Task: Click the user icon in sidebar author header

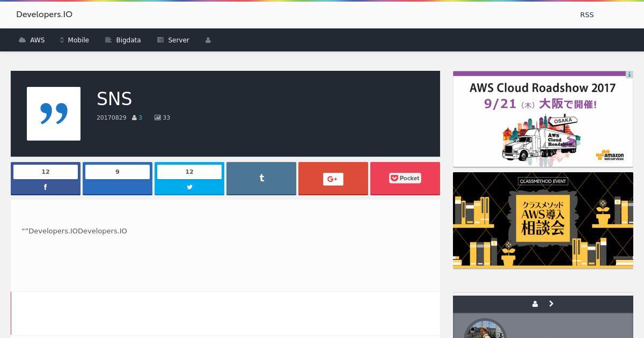Action: pyautogui.click(x=535, y=304)
